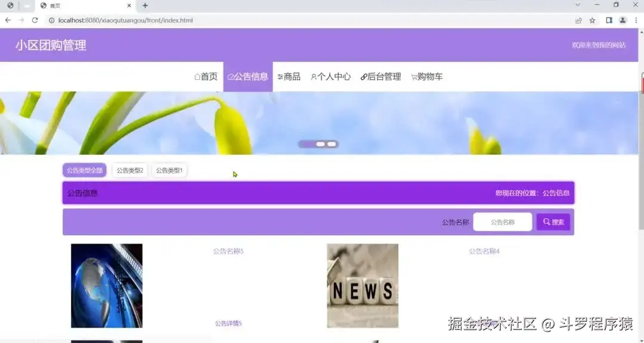The image size is (644, 343).
Task: Open the 商品 navigation item
Action: point(289,77)
